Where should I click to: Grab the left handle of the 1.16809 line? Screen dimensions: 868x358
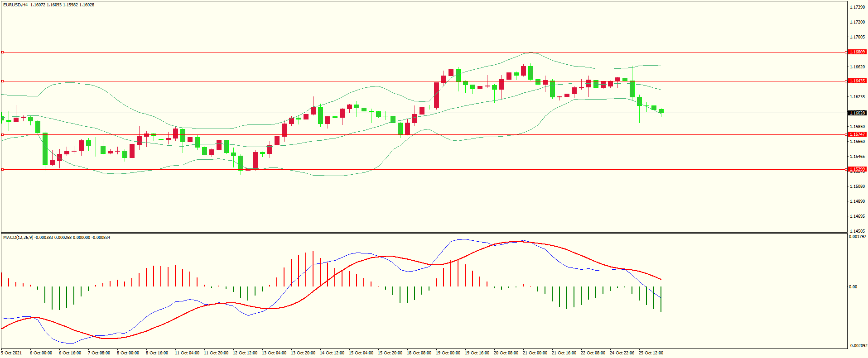pos(2,53)
